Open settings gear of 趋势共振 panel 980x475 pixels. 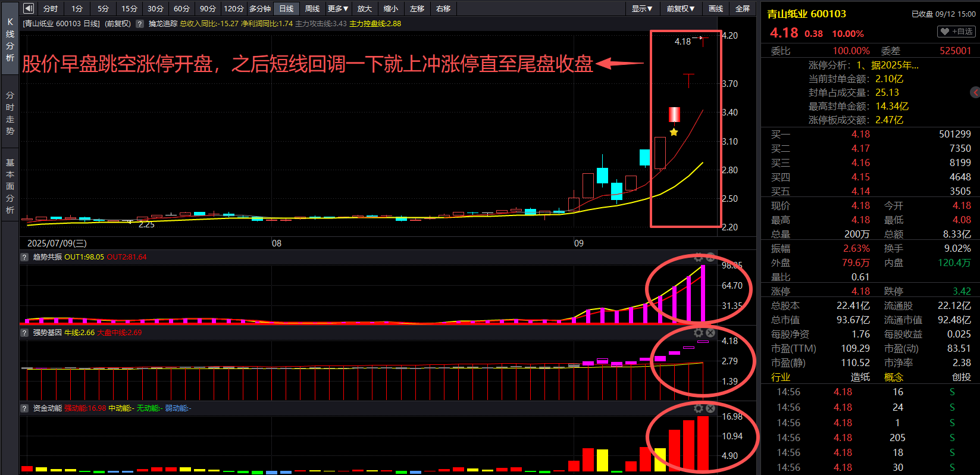tap(699, 257)
